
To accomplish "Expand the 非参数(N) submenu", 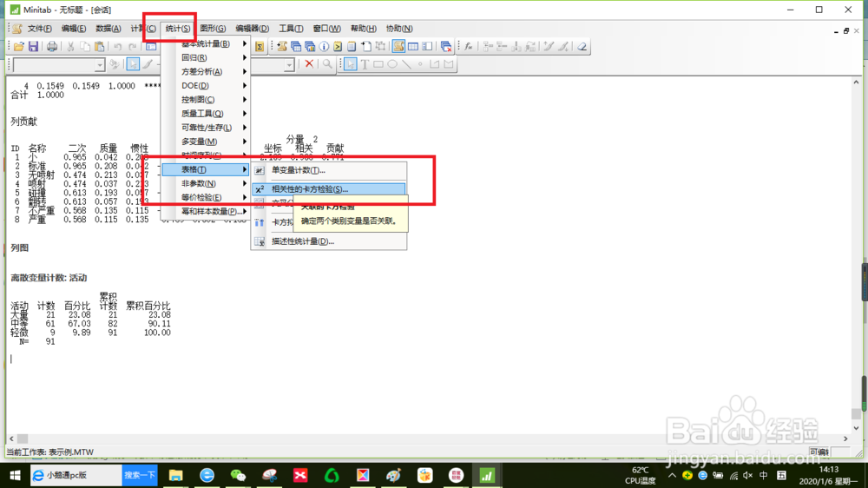I will pos(206,183).
